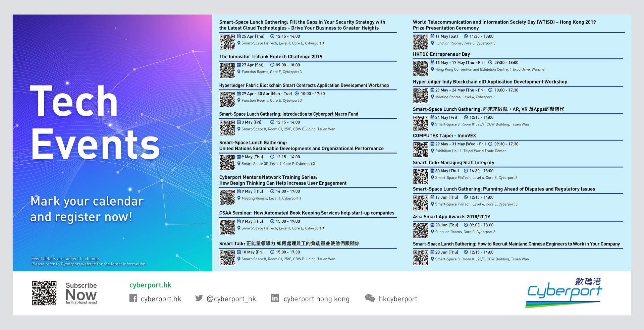
Task: Click the Subscribe Now text
Action: (x=81, y=293)
